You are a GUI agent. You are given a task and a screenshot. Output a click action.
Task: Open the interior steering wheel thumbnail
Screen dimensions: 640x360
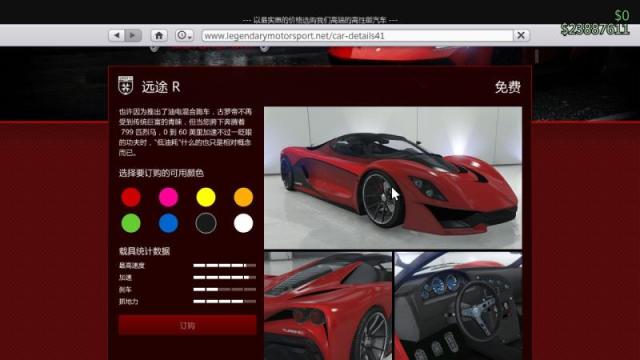pos(458,306)
